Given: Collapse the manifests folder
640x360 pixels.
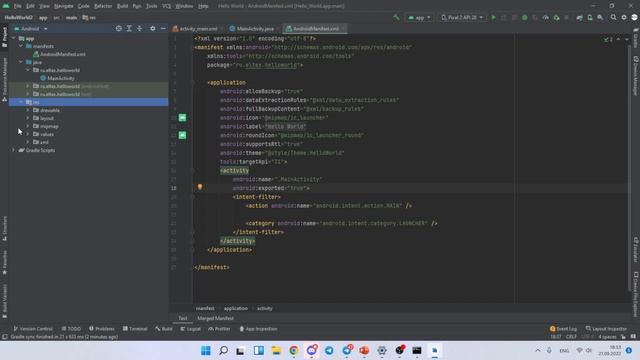Looking at the screenshot, I should click(x=21, y=46).
